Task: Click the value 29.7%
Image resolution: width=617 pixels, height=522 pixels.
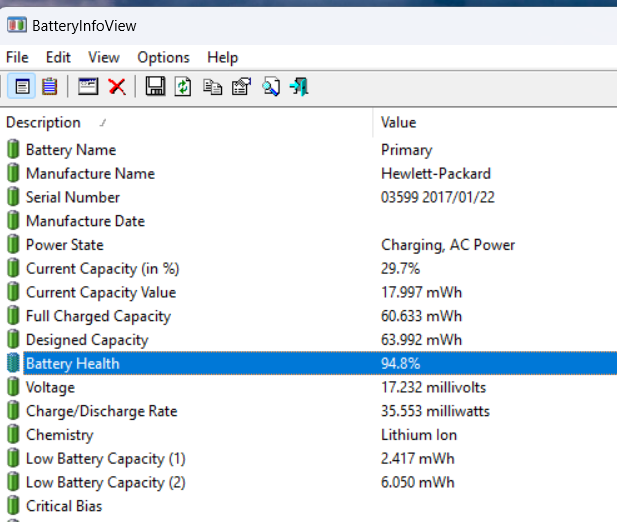Action: click(400, 269)
